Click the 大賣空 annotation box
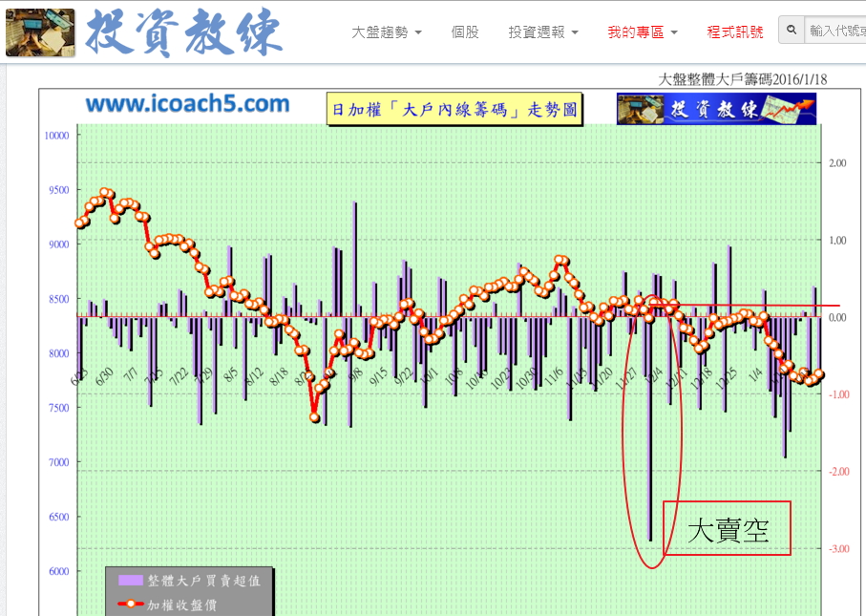The height and width of the screenshot is (616, 866). point(727,528)
